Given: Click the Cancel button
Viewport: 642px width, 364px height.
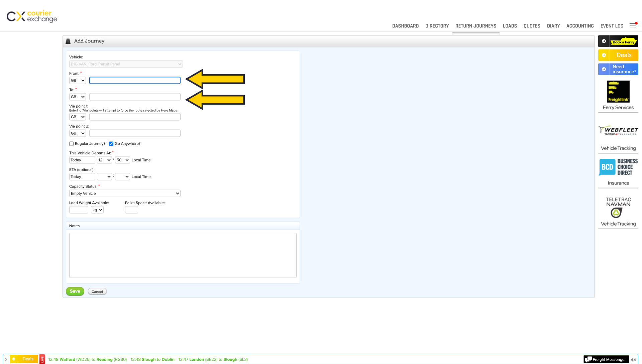Looking at the screenshot, I should pyautogui.click(x=97, y=292).
